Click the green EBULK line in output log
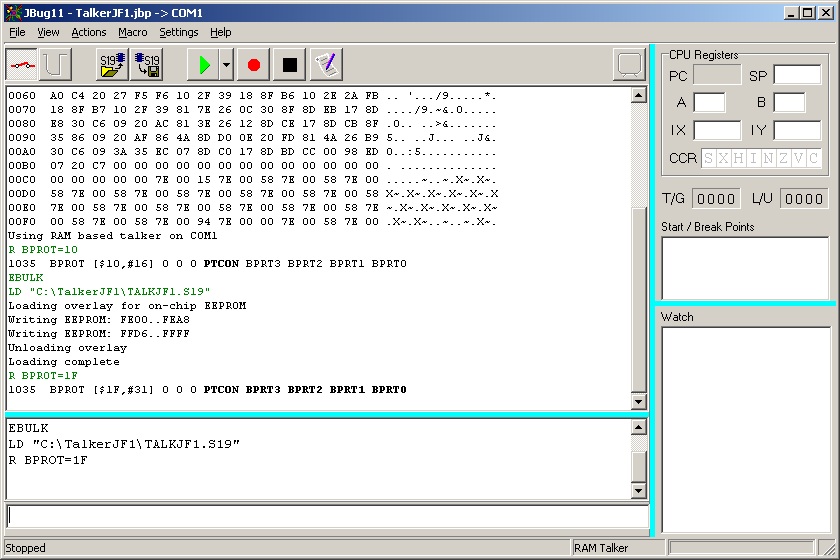The width and height of the screenshot is (840, 560). 26,278
